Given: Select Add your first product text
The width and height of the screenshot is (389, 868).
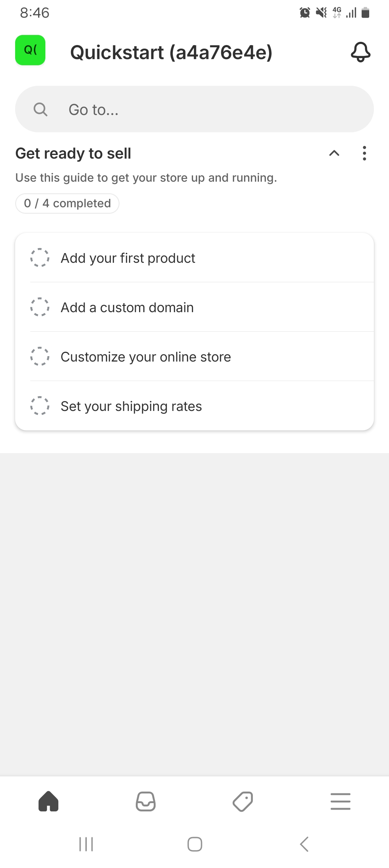Looking at the screenshot, I should [128, 258].
